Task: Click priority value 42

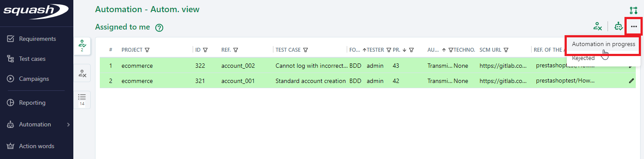Action: click(396, 81)
